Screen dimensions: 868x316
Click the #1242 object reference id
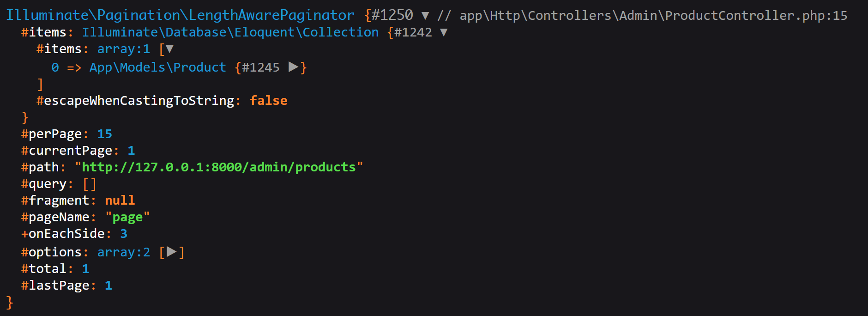413,32
